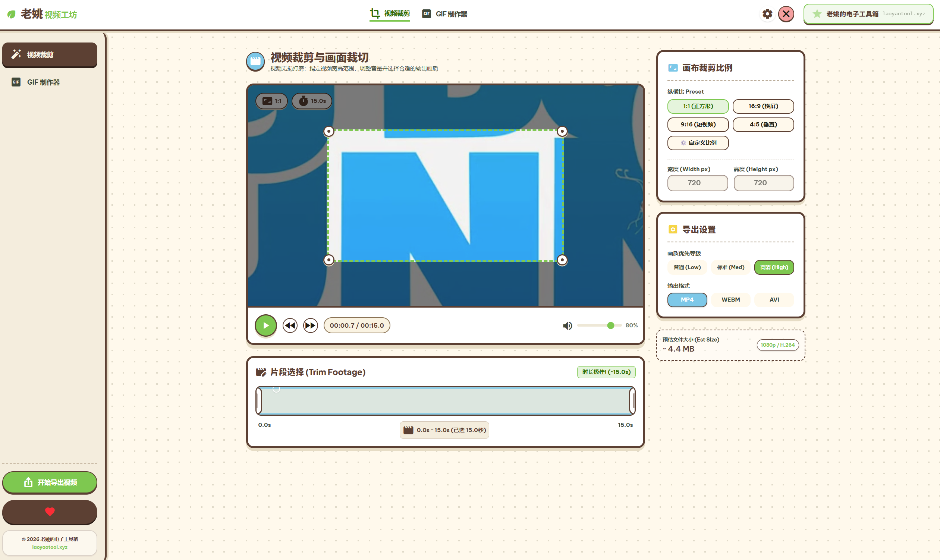Viewport: 940px width, 560px height.
Task: Click 开始导出视频 export button
Action: [50, 482]
